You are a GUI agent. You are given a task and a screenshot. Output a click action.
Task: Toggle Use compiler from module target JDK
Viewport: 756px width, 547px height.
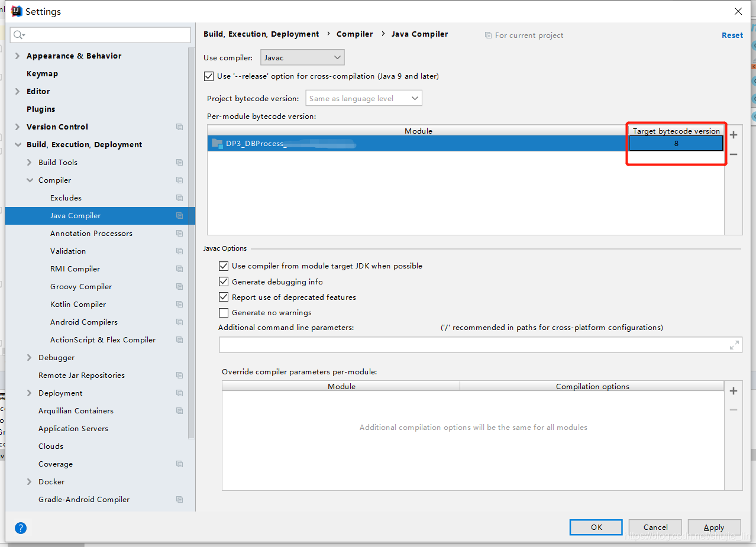pyautogui.click(x=223, y=266)
